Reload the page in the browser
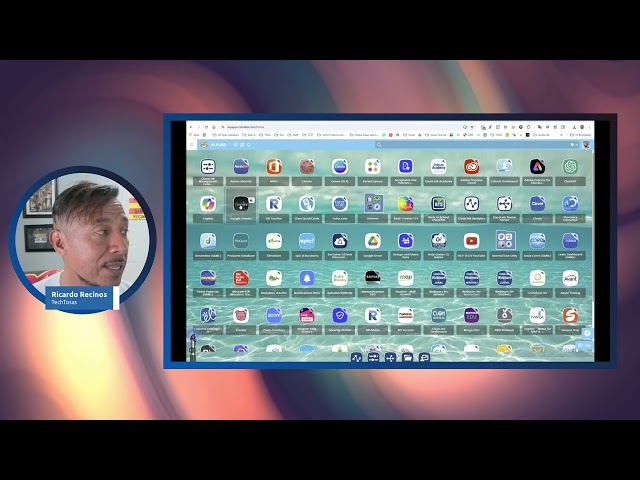This screenshot has width=640, height=480. click(207, 127)
